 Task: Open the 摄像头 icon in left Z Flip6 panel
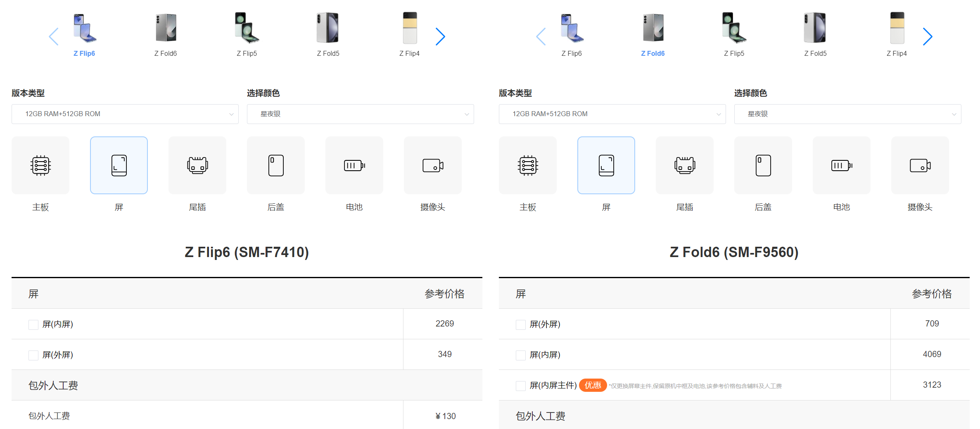tap(433, 165)
